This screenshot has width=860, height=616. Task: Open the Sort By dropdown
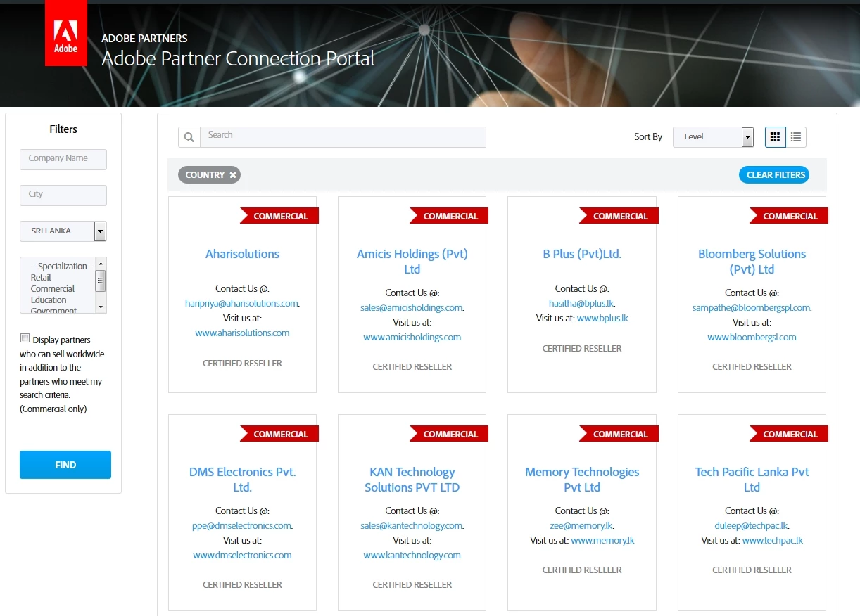point(713,137)
